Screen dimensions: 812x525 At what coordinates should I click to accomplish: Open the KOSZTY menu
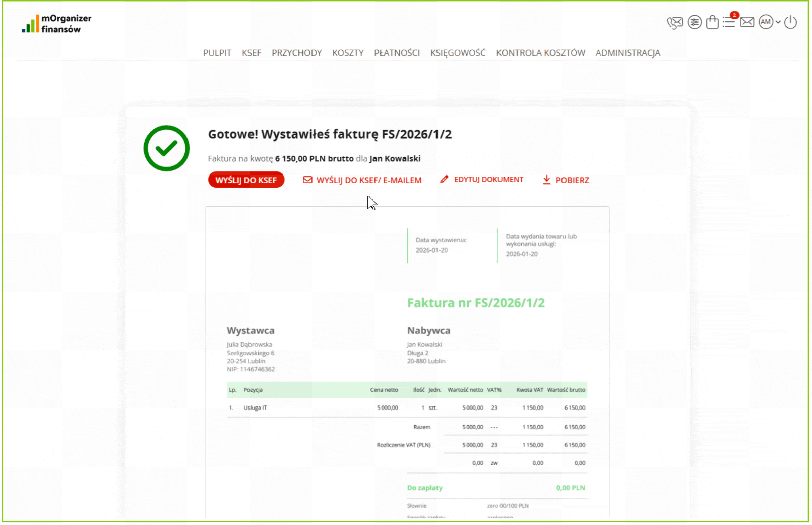tap(348, 53)
